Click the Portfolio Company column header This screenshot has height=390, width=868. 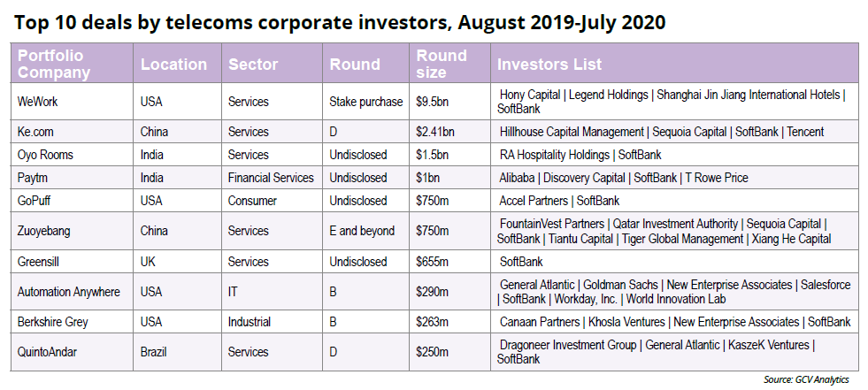(x=54, y=64)
